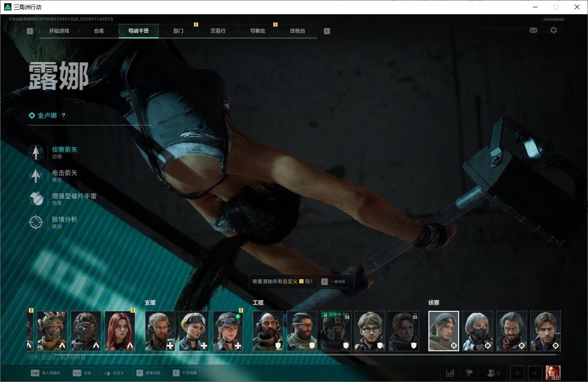This screenshot has height=382, width=588.
Task: Open the mail envelope icon
Action: tap(533, 30)
